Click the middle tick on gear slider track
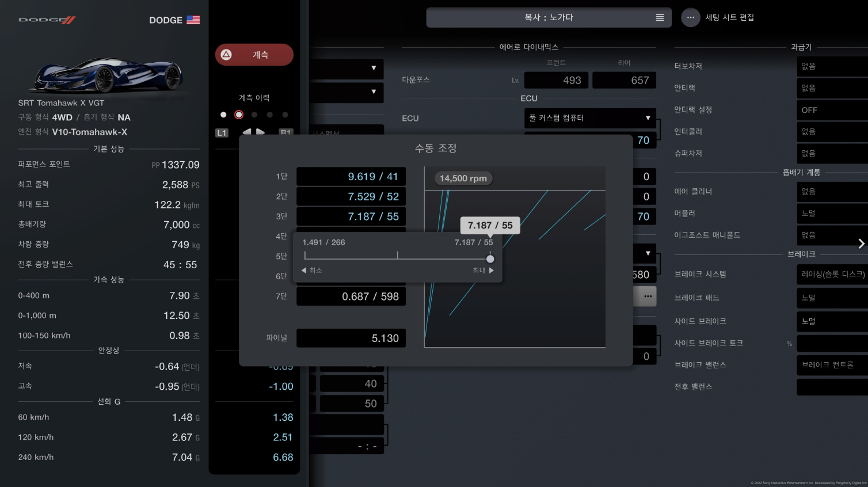This screenshot has height=487, width=868. 397,255
